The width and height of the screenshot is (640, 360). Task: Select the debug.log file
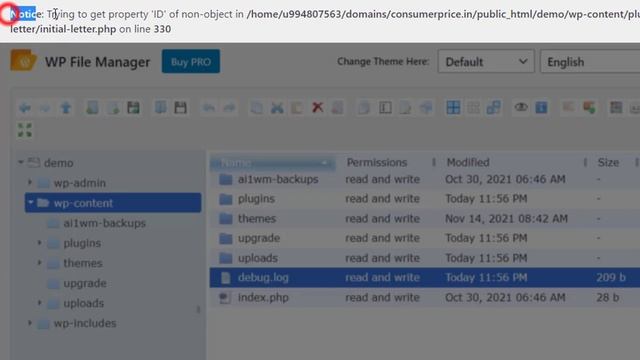424,278
